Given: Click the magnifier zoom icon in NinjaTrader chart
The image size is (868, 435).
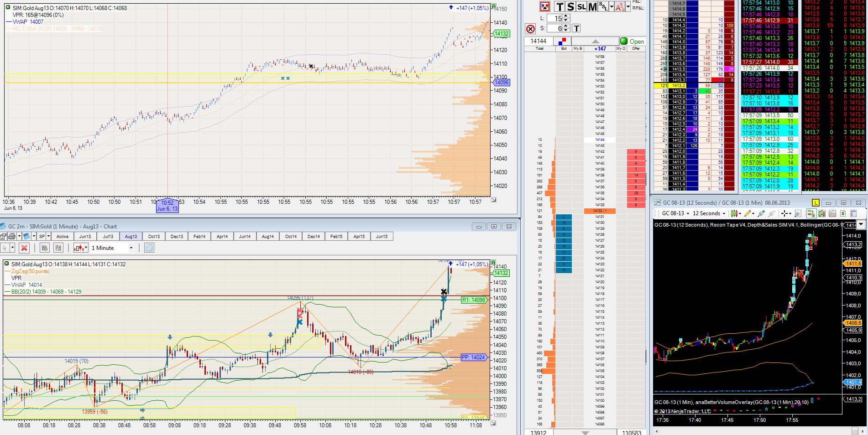Looking at the screenshot, I should tap(798, 213).
